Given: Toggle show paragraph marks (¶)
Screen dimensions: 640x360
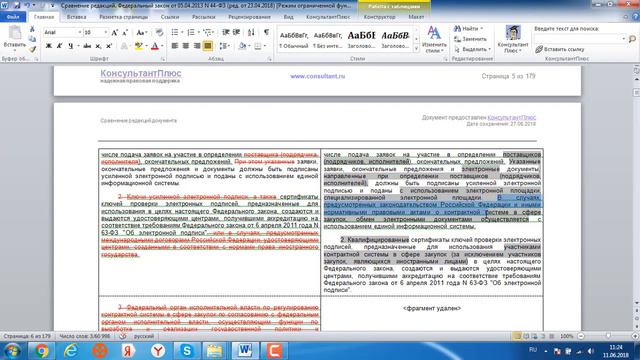Looking at the screenshot, I should [266, 32].
